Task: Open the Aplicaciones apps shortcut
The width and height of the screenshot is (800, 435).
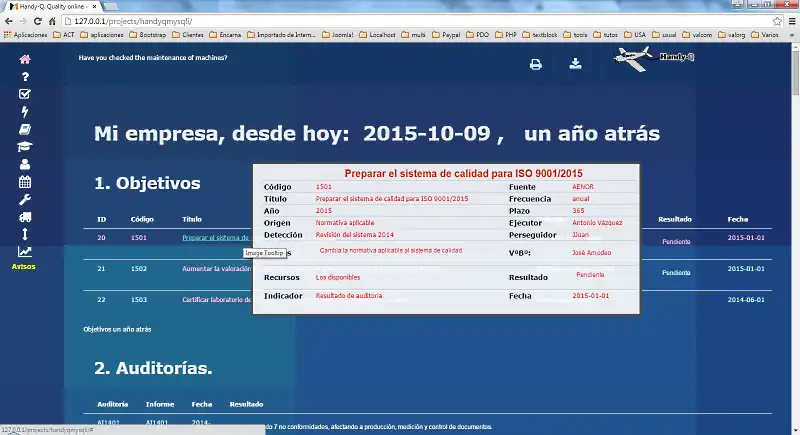Action: pos(26,35)
